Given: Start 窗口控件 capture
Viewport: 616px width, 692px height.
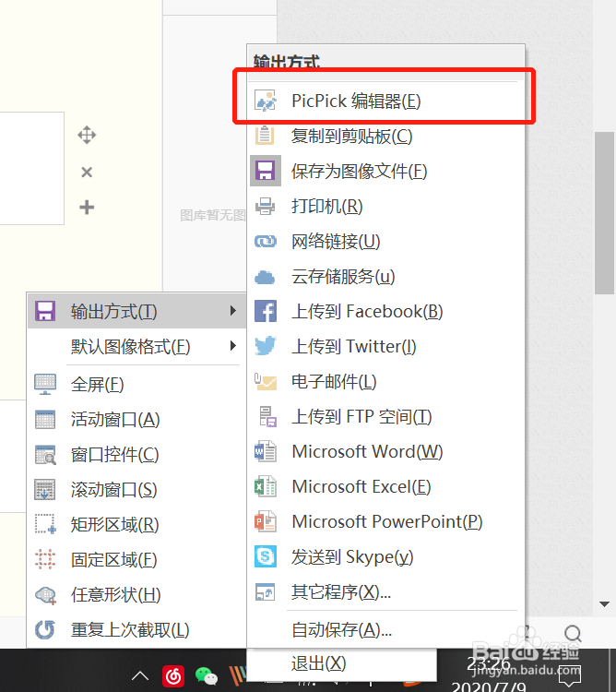Looking at the screenshot, I should pyautogui.click(x=136, y=455).
